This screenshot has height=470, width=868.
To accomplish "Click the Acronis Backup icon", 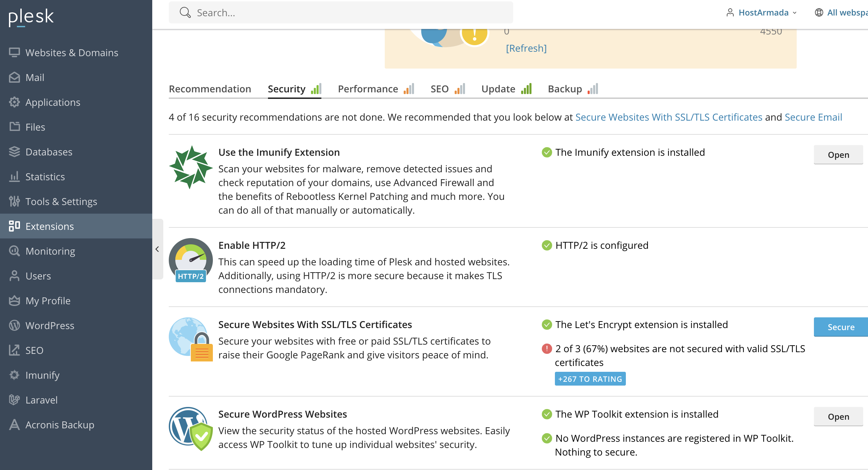I will click(x=14, y=425).
